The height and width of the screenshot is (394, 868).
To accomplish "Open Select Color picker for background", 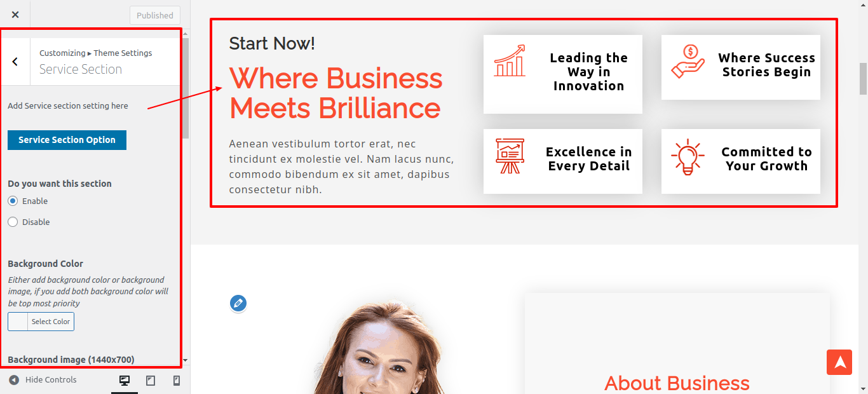I will [41, 322].
